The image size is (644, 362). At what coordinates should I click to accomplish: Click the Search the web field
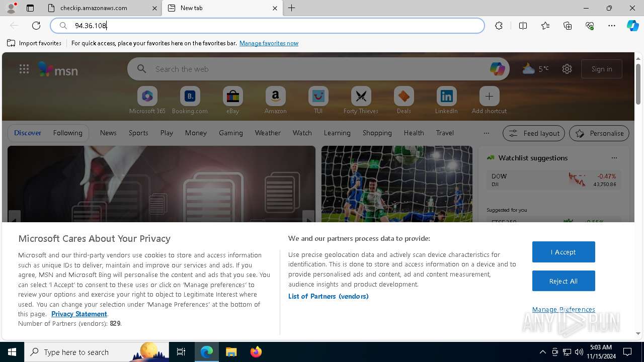[318, 69]
